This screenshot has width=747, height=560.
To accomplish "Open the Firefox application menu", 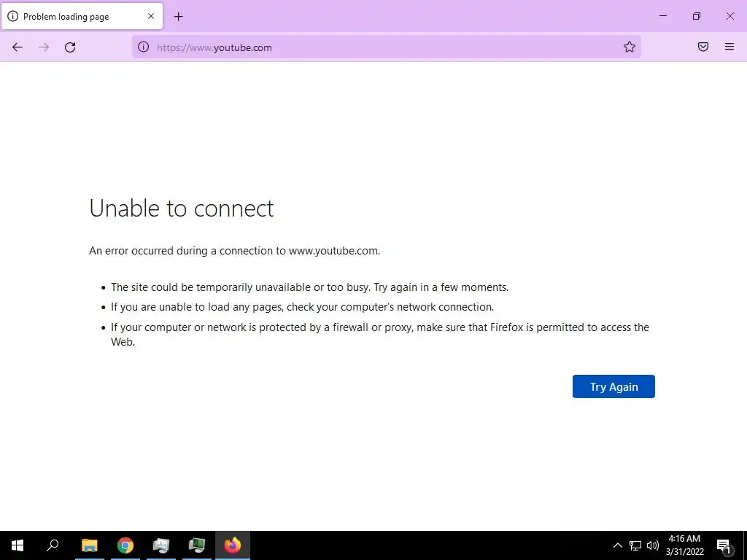I will coord(729,47).
